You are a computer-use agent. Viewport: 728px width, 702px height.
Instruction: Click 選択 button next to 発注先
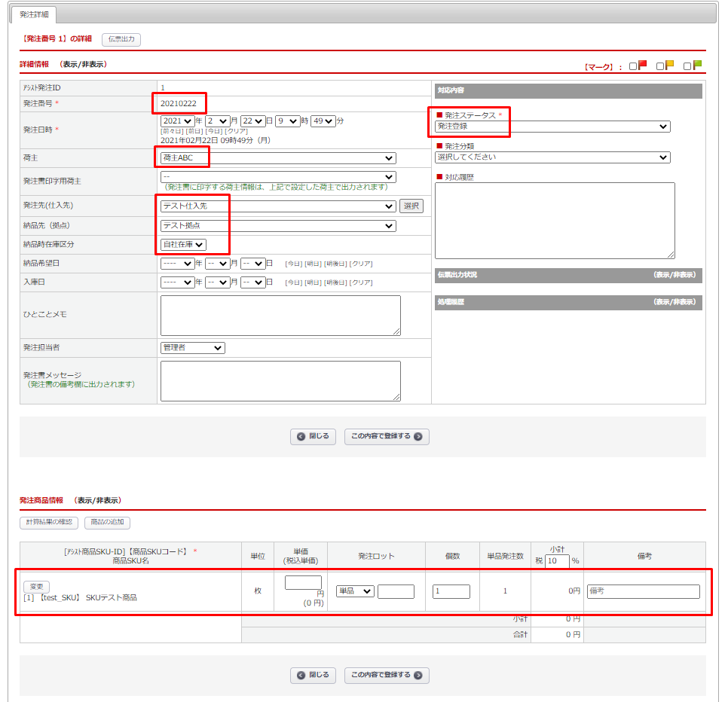(x=411, y=206)
